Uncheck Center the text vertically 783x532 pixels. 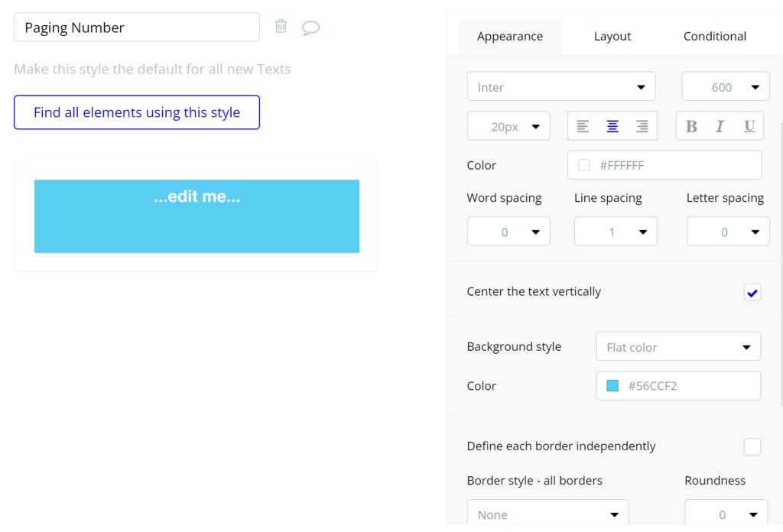click(x=752, y=293)
